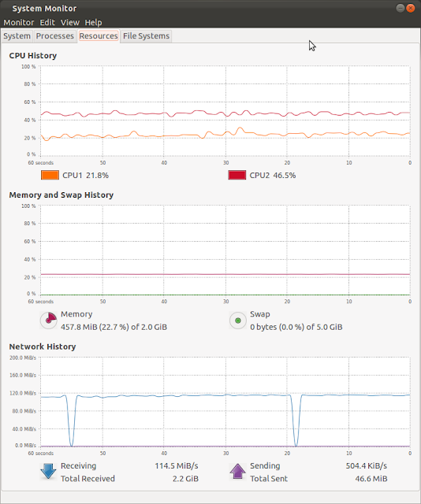Click the Memory pie chart icon
Viewport: 421px width, 504px height.
tap(49, 321)
